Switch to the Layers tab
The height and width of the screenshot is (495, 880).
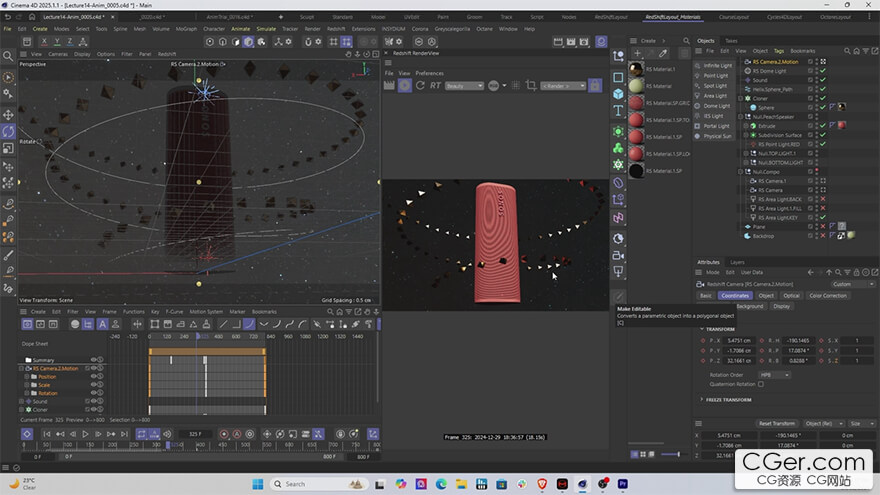coord(737,262)
